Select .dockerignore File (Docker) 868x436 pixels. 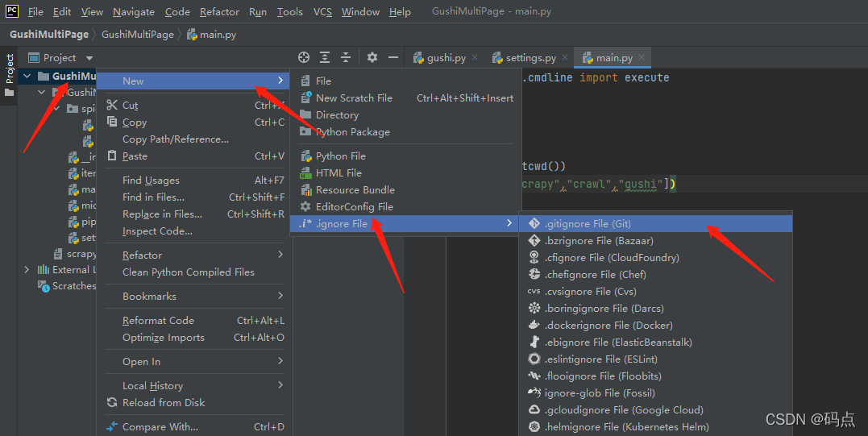tap(655, 326)
